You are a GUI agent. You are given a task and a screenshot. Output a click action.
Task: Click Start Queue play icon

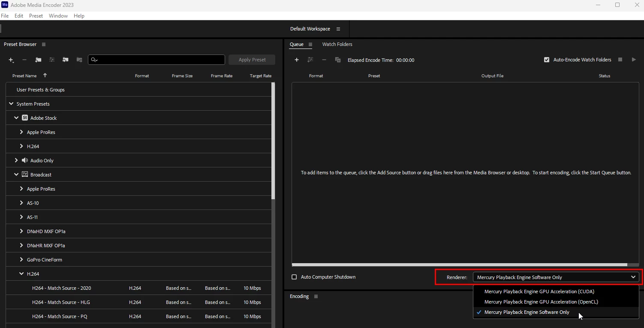[634, 60]
